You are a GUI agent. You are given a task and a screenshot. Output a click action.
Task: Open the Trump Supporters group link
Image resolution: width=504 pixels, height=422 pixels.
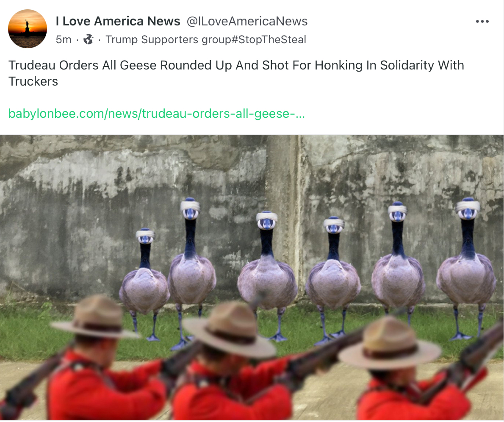pyautogui.click(x=168, y=39)
